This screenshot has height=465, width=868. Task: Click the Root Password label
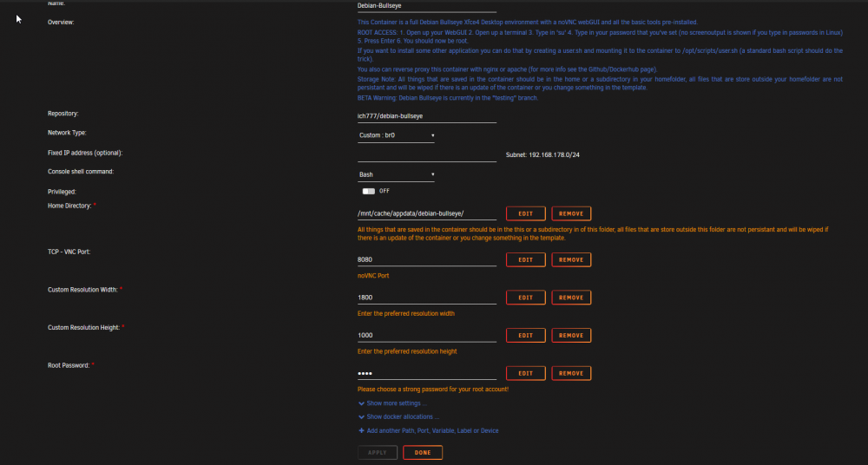[x=68, y=365]
